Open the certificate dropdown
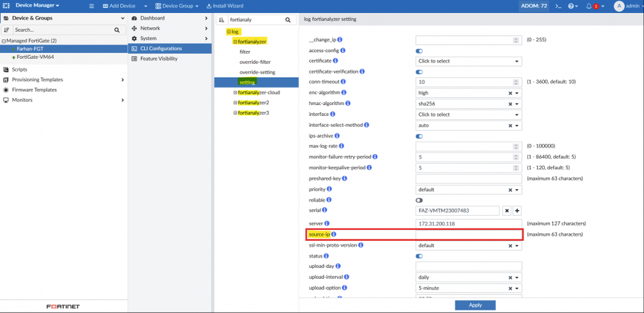The width and height of the screenshot is (644, 313). pos(469,61)
